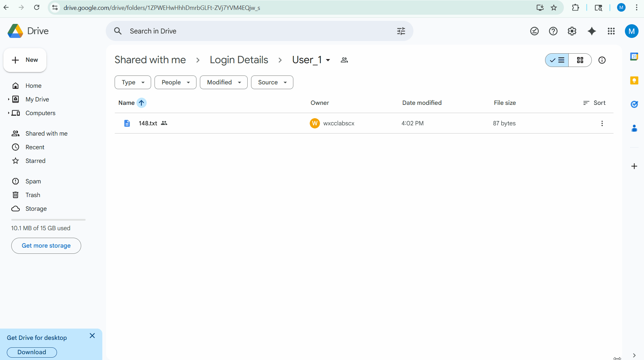Switch to list layout view
The height and width of the screenshot is (360, 644).
[x=557, y=60]
